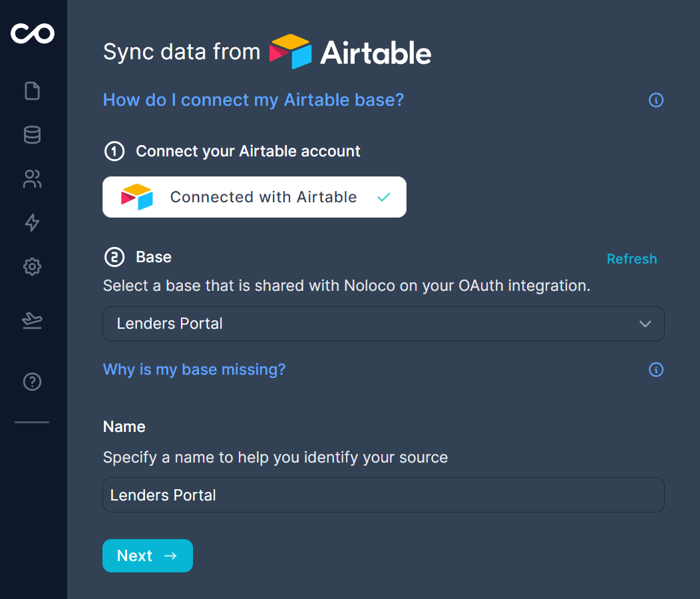The image size is (700, 599).
Task: Open the Pages section in the sidebar
Action: point(33,91)
